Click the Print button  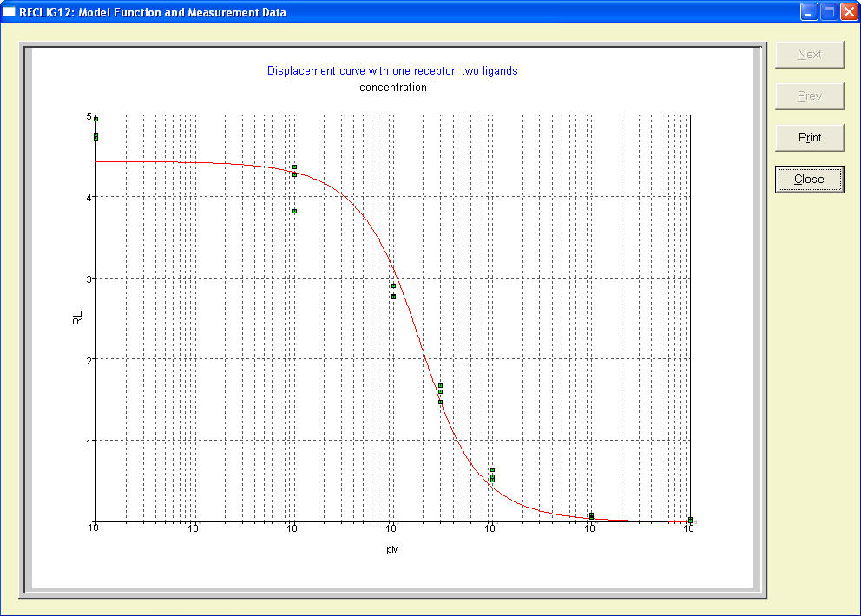(809, 137)
